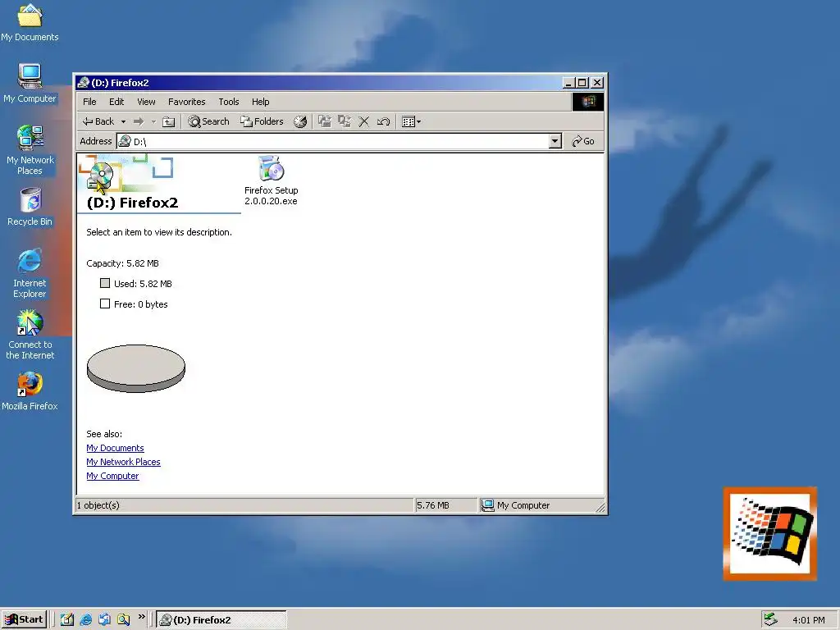
Task: Click the 'Capacity: 5.82 MB' text
Action: [123, 263]
